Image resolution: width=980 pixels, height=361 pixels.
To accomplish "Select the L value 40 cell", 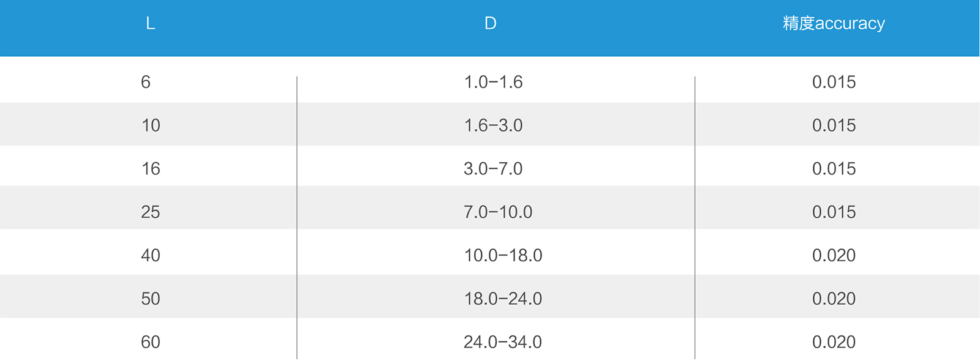I will [151, 255].
